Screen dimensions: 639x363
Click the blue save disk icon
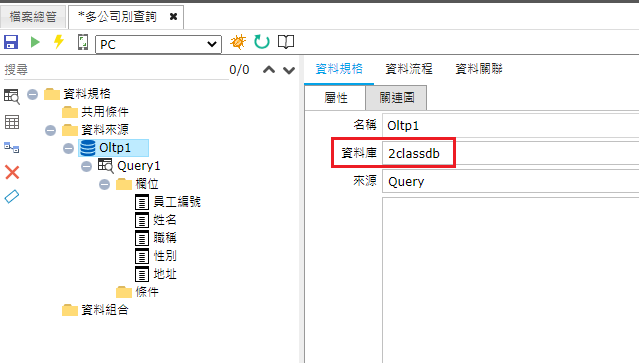pyautogui.click(x=11, y=42)
